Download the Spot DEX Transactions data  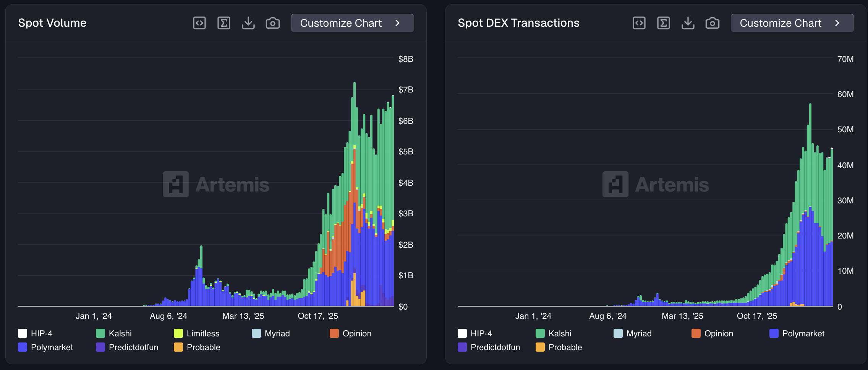[688, 23]
